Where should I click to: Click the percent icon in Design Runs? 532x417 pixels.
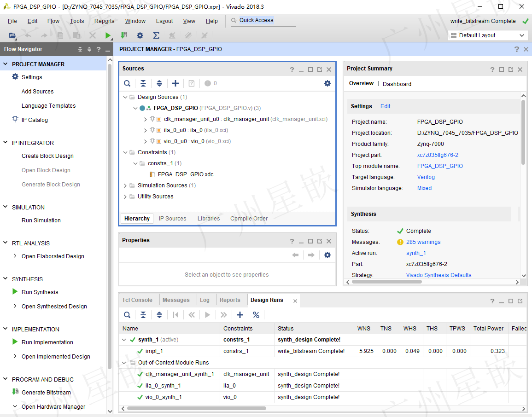[x=256, y=315]
